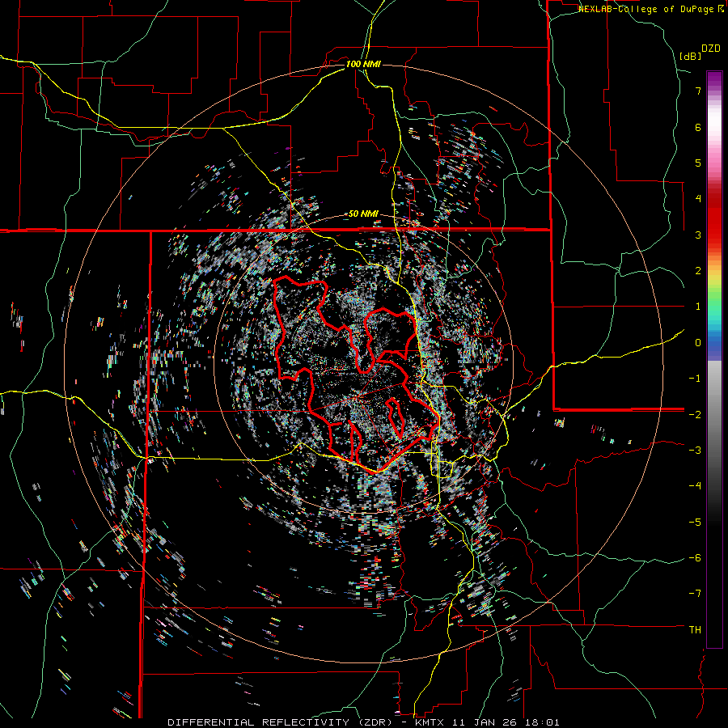Click the 0 value on the scale
Screen dimensions: 728x728
[x=698, y=343]
